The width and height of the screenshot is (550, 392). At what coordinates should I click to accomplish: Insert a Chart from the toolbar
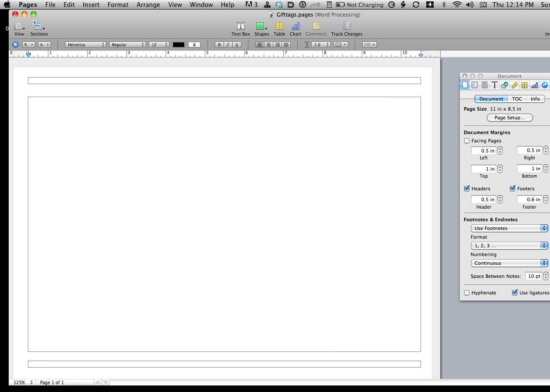tap(295, 29)
